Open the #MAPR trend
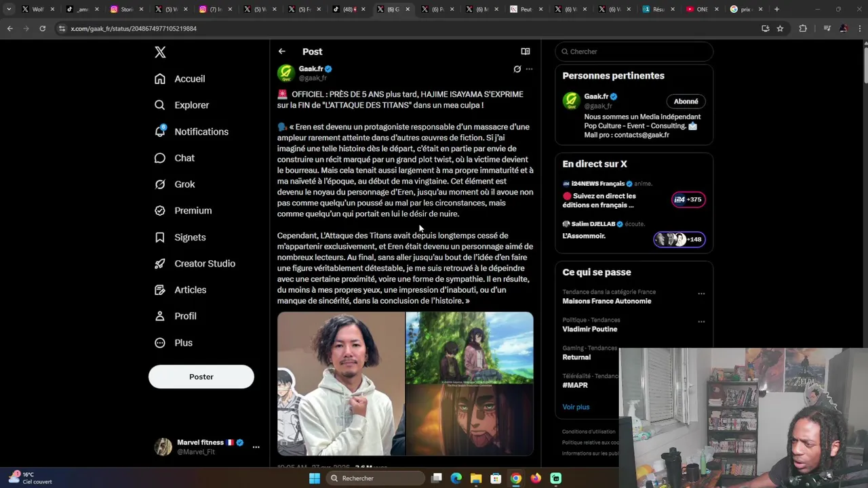868x488 pixels. point(575,385)
